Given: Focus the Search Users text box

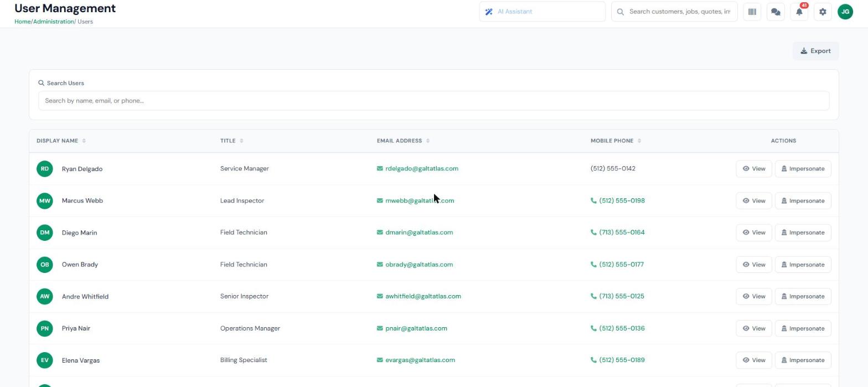Looking at the screenshot, I should click(x=434, y=101).
